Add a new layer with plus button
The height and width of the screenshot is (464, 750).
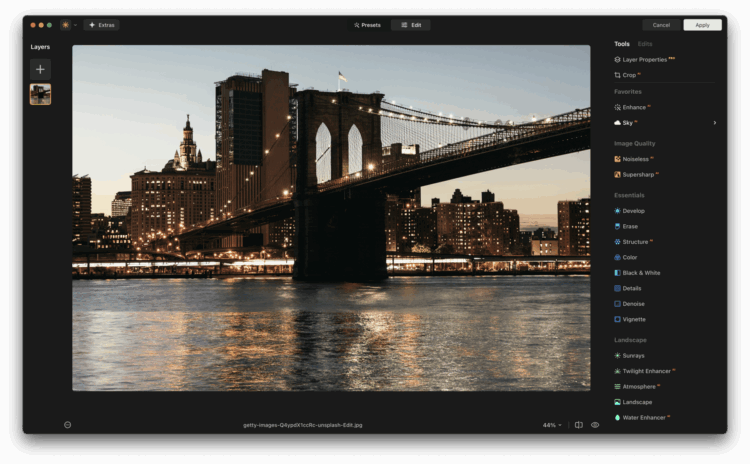(40, 69)
